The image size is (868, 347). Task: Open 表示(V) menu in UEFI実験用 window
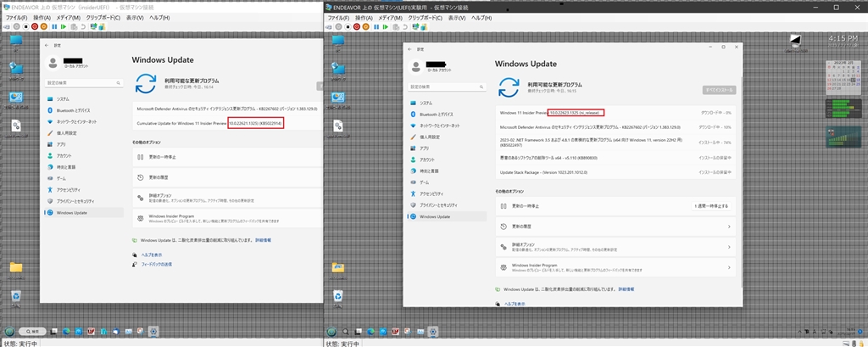click(457, 18)
